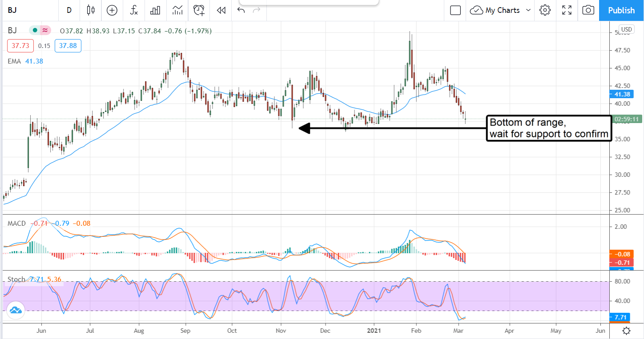Viewport: 644px width, 339px height.
Task: Open the USD currency selector
Action: [x=626, y=30]
